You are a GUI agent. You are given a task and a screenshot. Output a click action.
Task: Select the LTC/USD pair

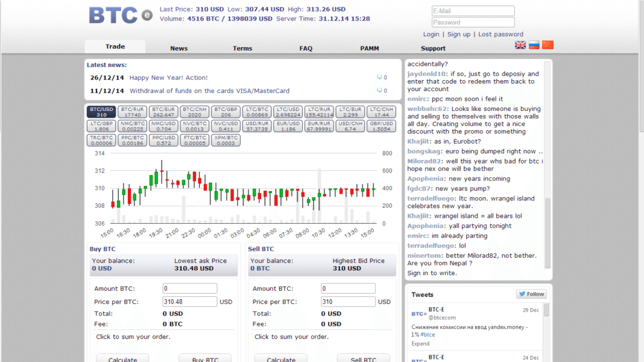pyautogui.click(x=288, y=112)
